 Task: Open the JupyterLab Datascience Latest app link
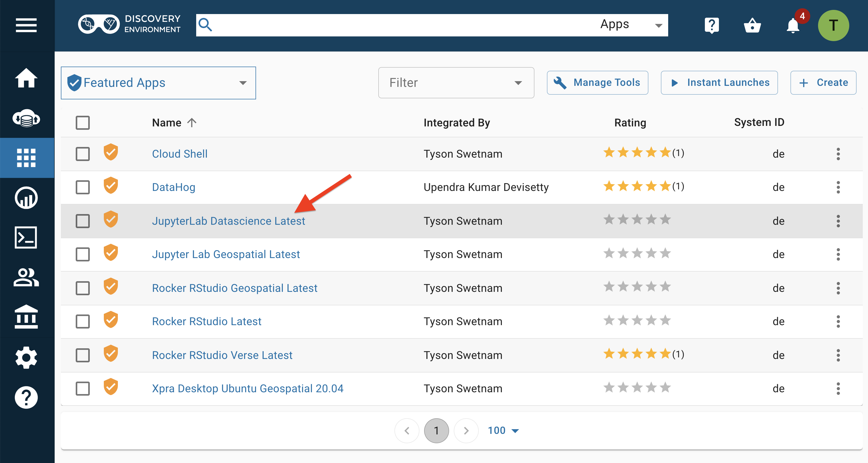(228, 221)
